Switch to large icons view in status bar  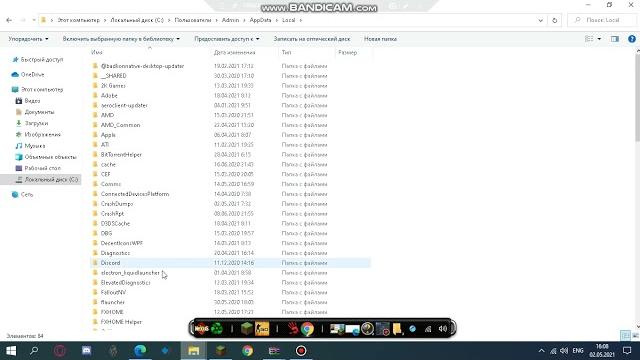click(635, 336)
